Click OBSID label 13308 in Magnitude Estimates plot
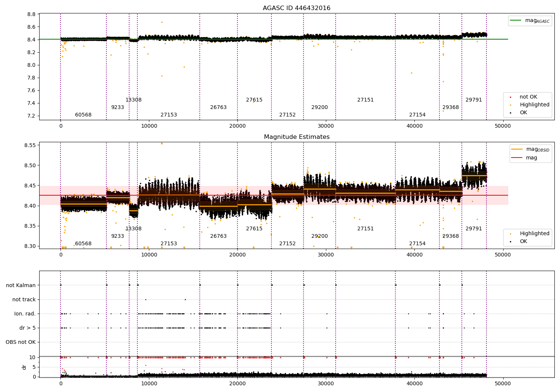Screen dimensions: 560x392 click(133, 229)
